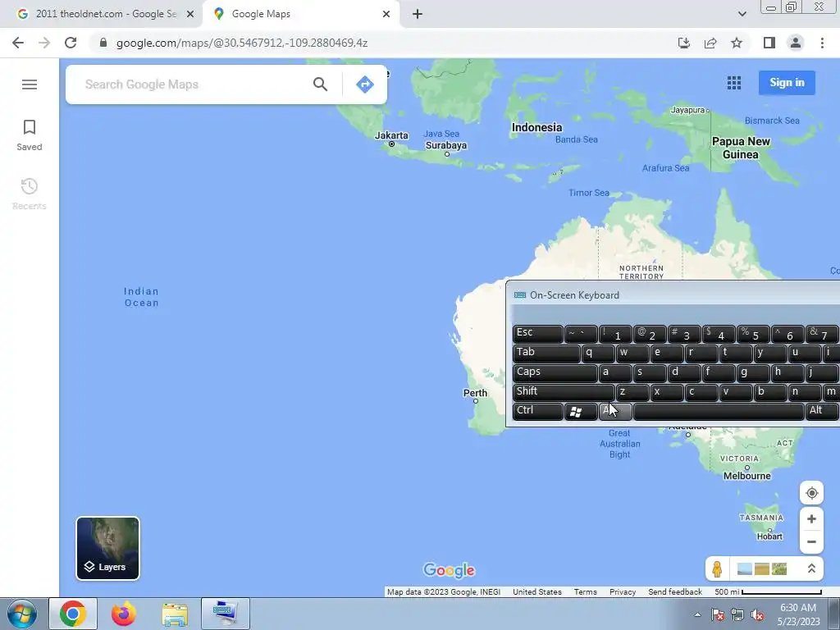This screenshot has width=840, height=630.
Task: Open the Google Maps hamburger menu
Action: [30, 84]
